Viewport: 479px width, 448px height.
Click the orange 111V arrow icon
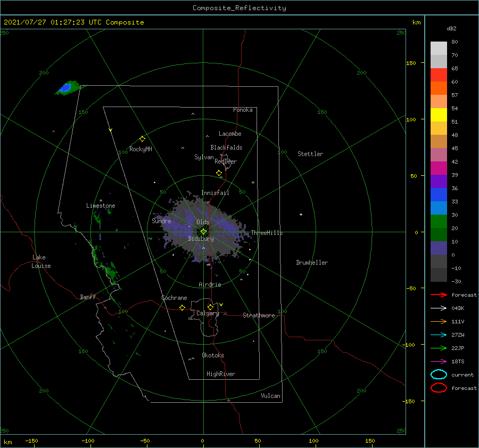pyautogui.click(x=439, y=321)
